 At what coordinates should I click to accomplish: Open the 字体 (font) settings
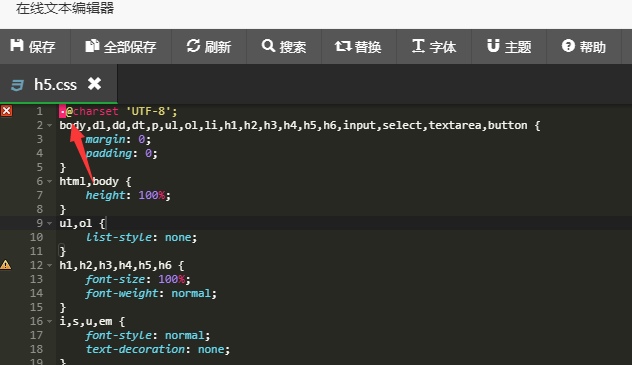(x=434, y=47)
